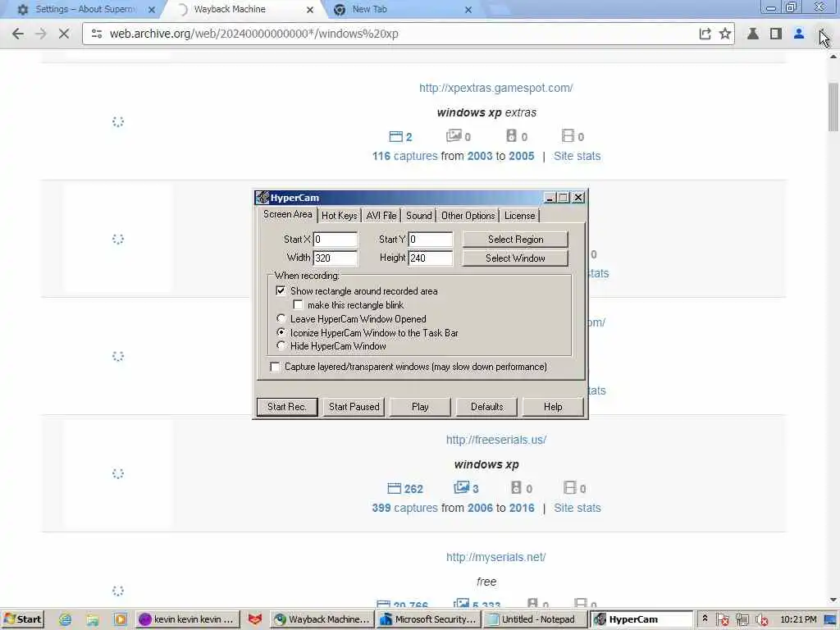The width and height of the screenshot is (840, 630).
Task: Click the clock showing 10:21 PM
Action: pos(798,619)
